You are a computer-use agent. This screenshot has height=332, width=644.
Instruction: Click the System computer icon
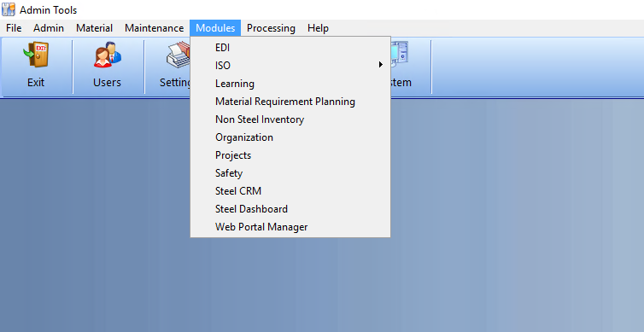[x=399, y=55]
